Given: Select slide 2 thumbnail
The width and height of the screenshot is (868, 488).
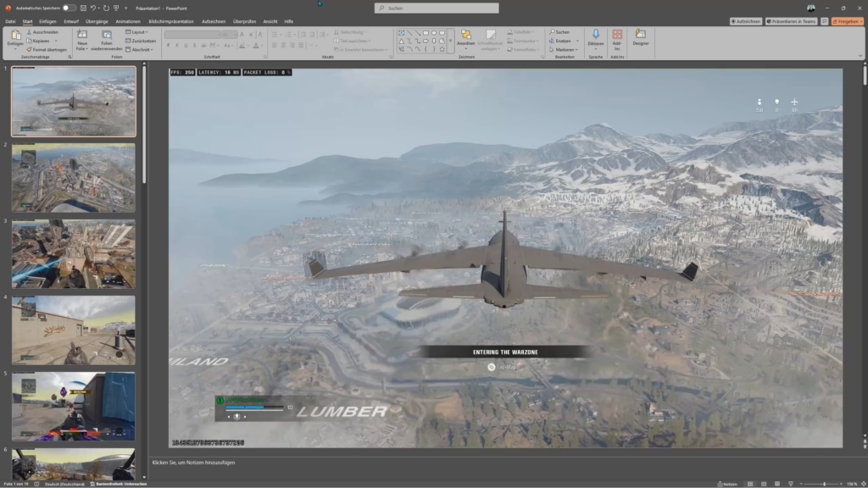Looking at the screenshot, I should pyautogui.click(x=74, y=178).
